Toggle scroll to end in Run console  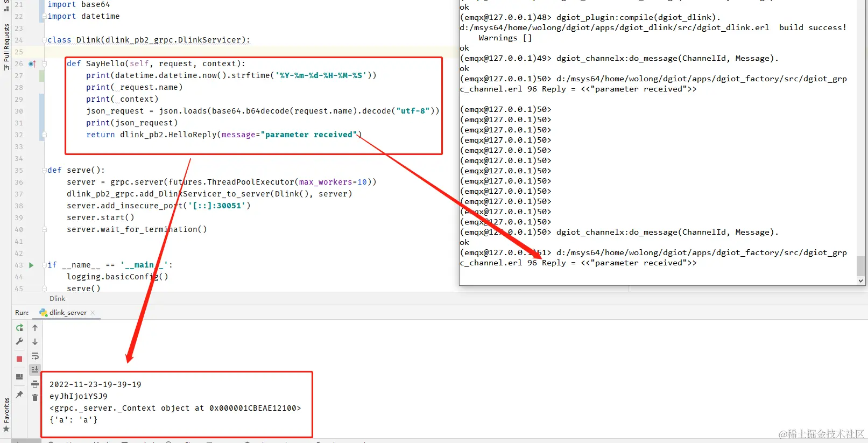(35, 369)
